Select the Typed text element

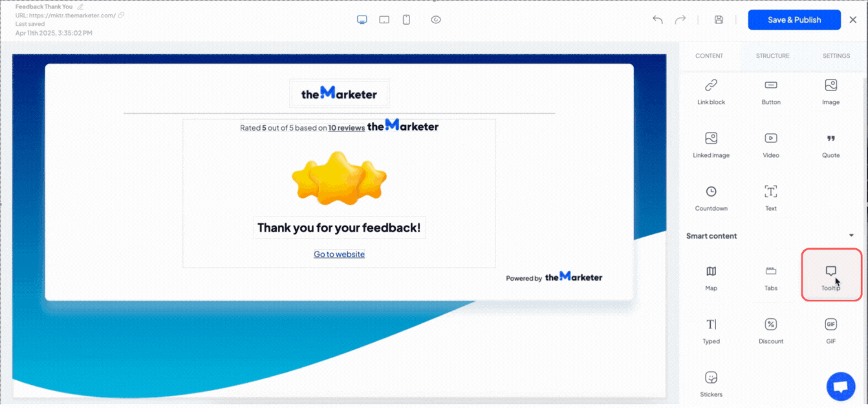[x=711, y=330]
